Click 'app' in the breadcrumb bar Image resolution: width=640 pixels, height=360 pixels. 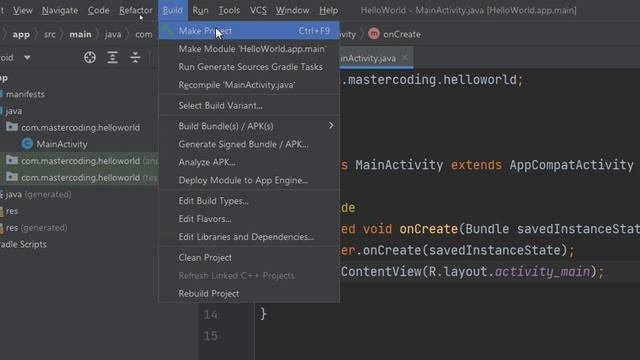[21, 34]
